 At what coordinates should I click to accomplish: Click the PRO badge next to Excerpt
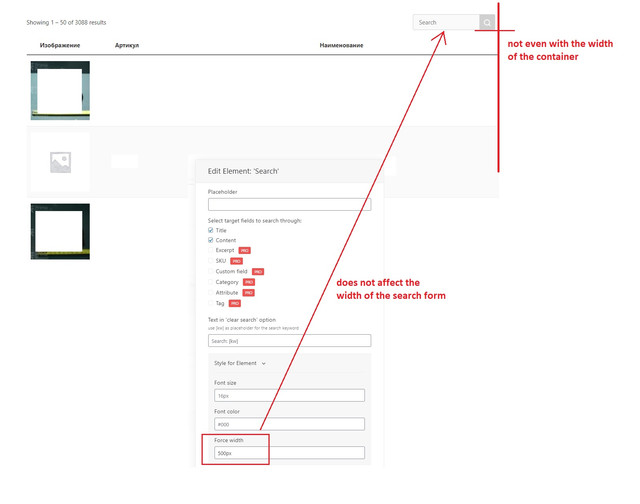(x=244, y=250)
